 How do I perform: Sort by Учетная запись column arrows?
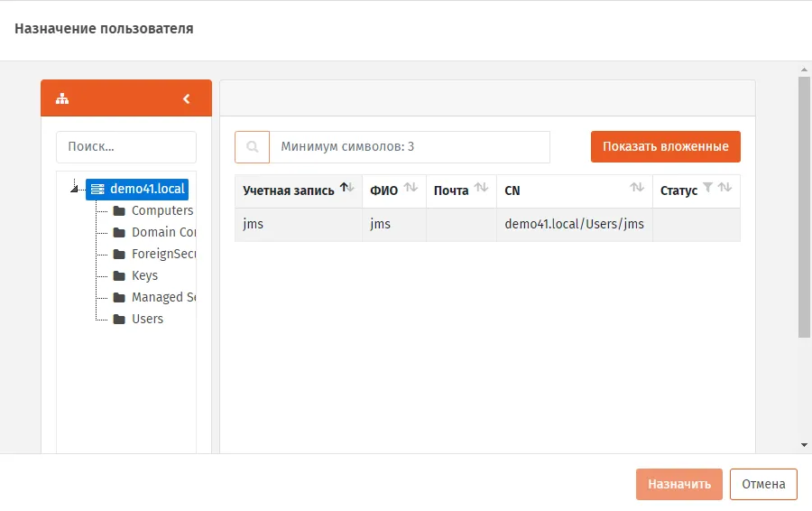tap(347, 187)
